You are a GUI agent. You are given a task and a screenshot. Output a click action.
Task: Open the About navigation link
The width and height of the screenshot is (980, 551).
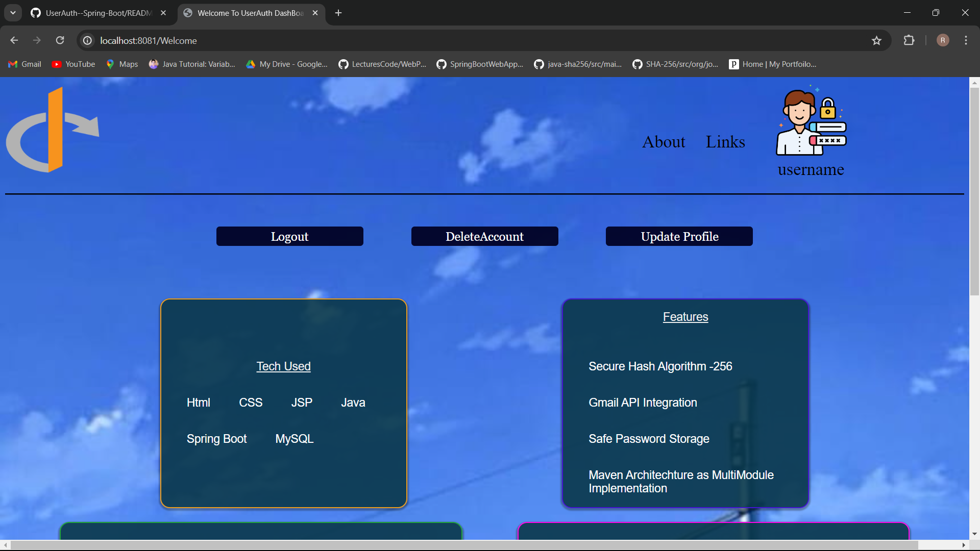[664, 142]
